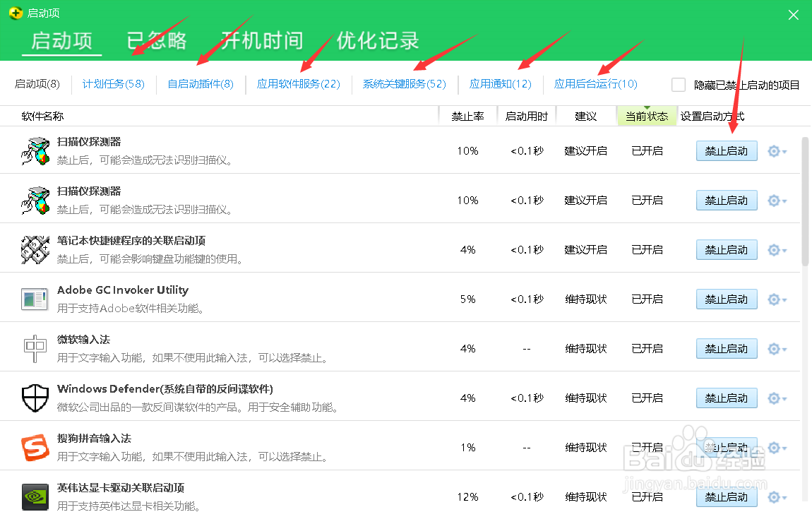Open the 应用软件服务(22) sub-tab

coord(298,84)
